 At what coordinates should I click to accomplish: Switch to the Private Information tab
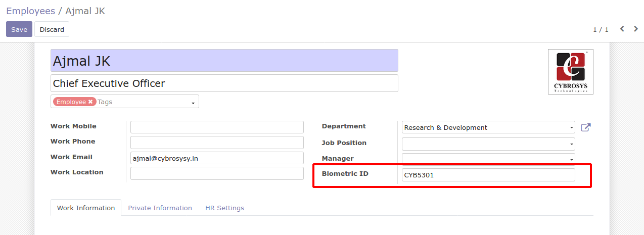(160, 208)
